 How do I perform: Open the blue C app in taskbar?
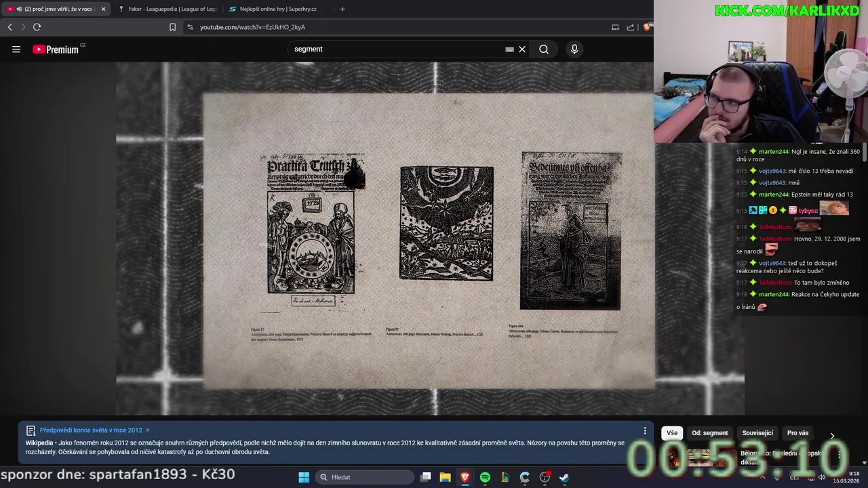click(x=524, y=477)
